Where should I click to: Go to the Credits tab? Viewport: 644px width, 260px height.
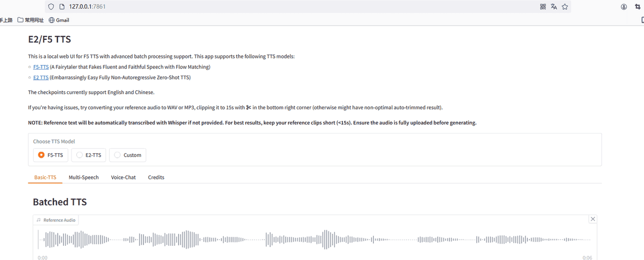click(x=156, y=177)
